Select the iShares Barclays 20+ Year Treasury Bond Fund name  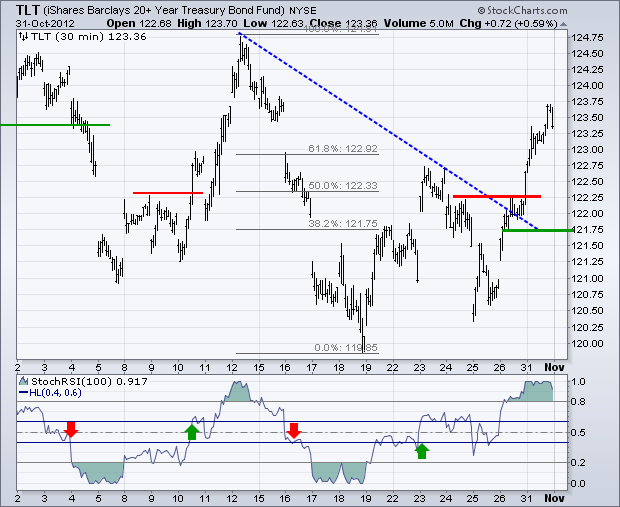point(164,10)
